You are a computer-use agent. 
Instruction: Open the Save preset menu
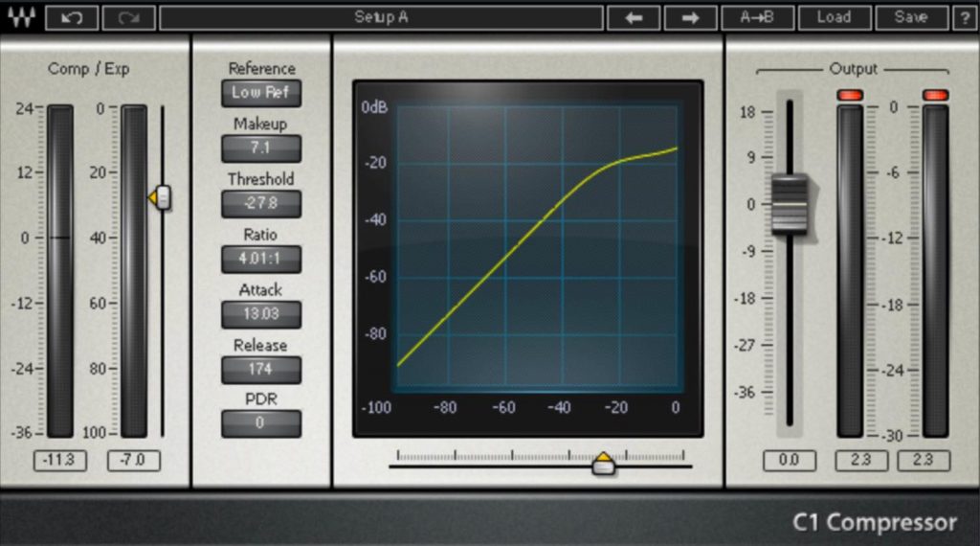910,17
